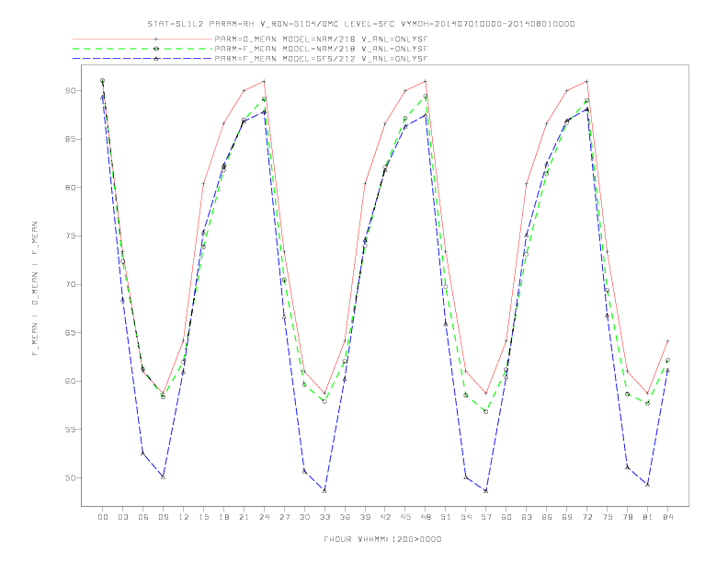Click the blue GFS triangle marker at hour 09

tap(163, 477)
